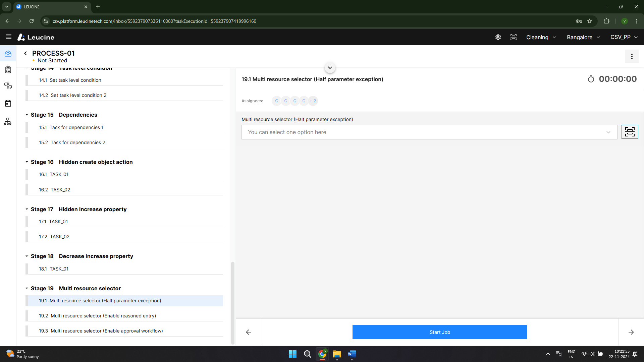Open the hamburger navigation menu
644x362 pixels.
(x=9, y=37)
